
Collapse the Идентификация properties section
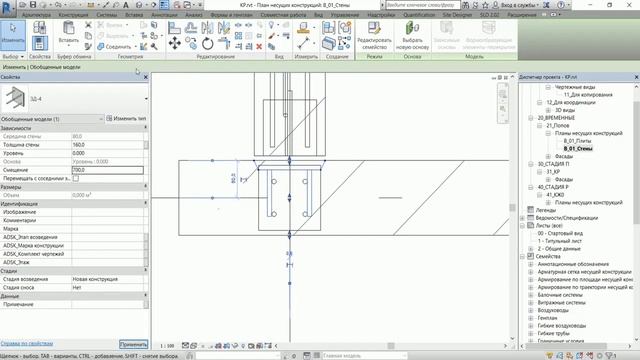146,203
